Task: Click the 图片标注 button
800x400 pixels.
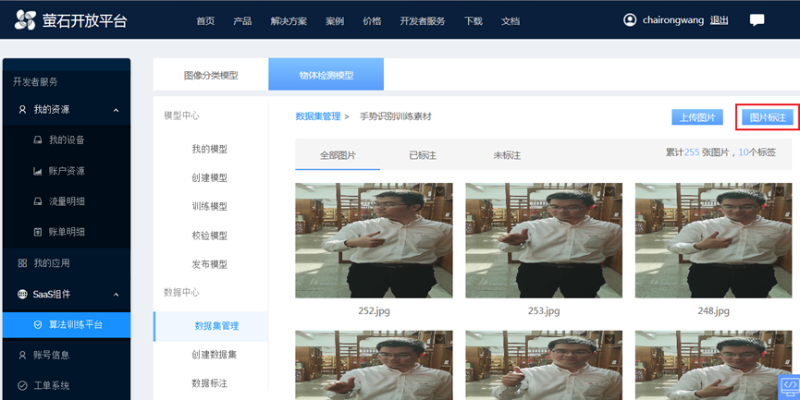Action: tap(768, 117)
